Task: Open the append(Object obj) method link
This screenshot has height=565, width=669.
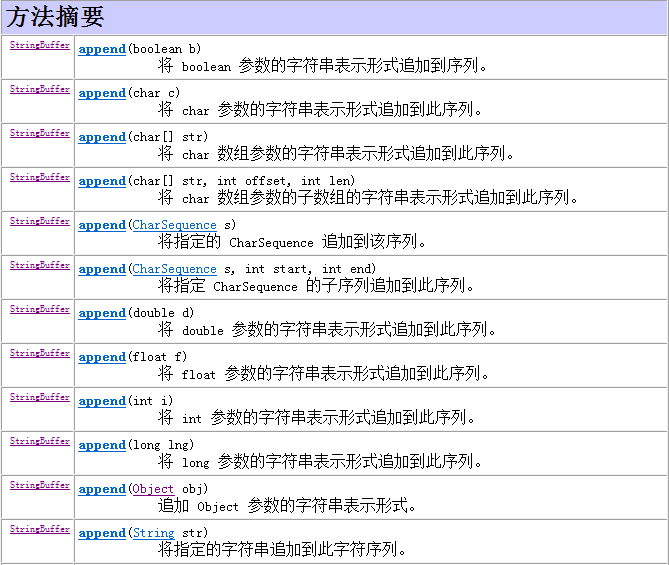Action: pyautogui.click(x=102, y=489)
